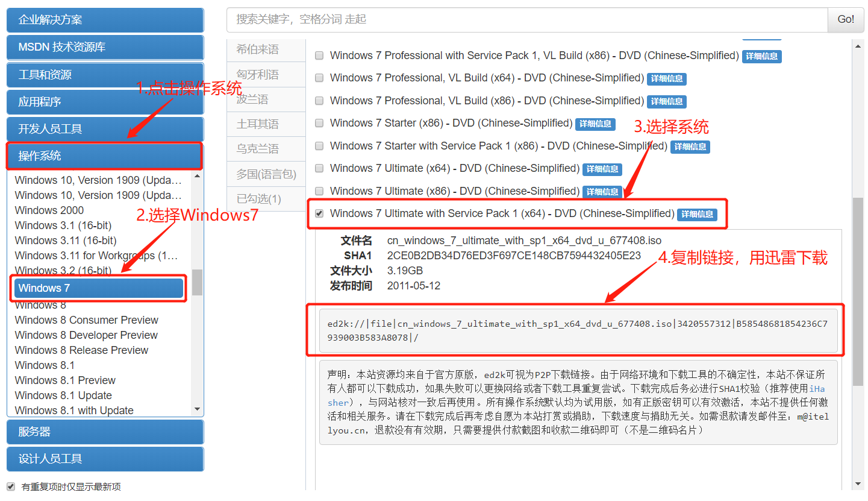This screenshot has width=868, height=501.
Task: Switch to 匈牙利语 language tab
Action: coord(266,75)
